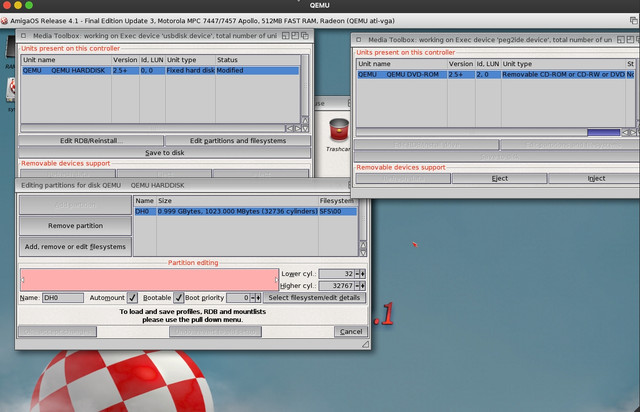
Task: Iconify the peg2ide.device Media Toolbox window
Action: pyautogui.click(x=621, y=40)
